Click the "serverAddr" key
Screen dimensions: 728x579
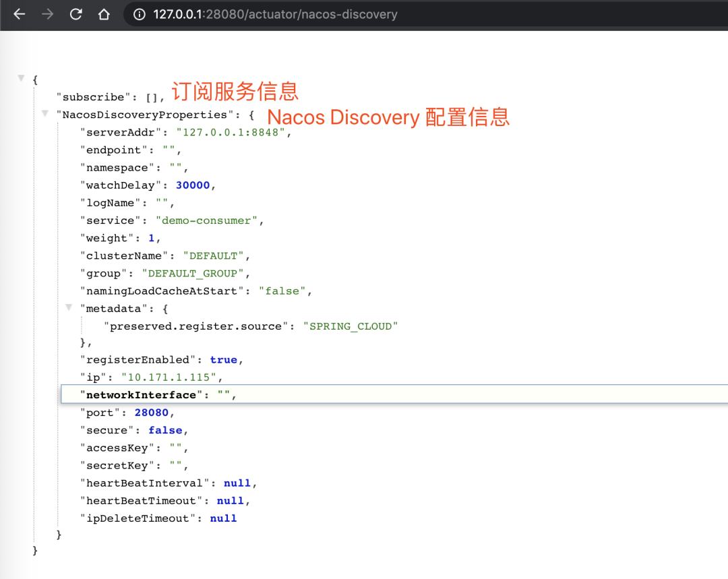click(121, 132)
